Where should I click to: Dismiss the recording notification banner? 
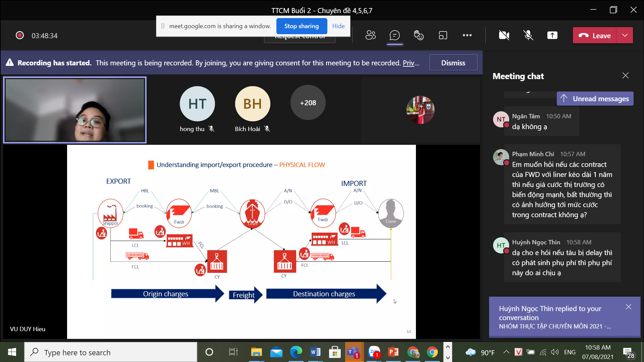(x=453, y=63)
